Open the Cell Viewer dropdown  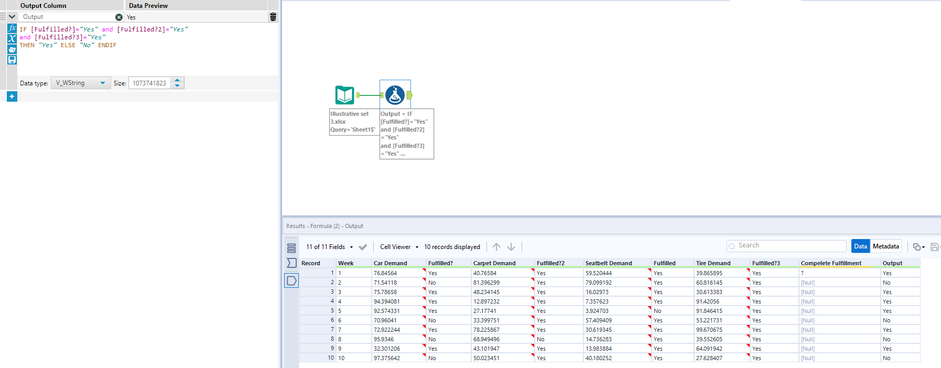click(x=399, y=247)
